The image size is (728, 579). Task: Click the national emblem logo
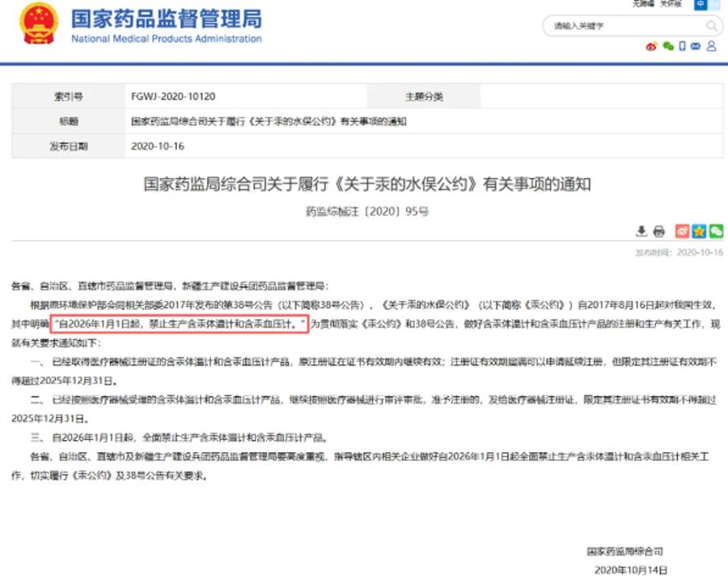[x=38, y=25]
